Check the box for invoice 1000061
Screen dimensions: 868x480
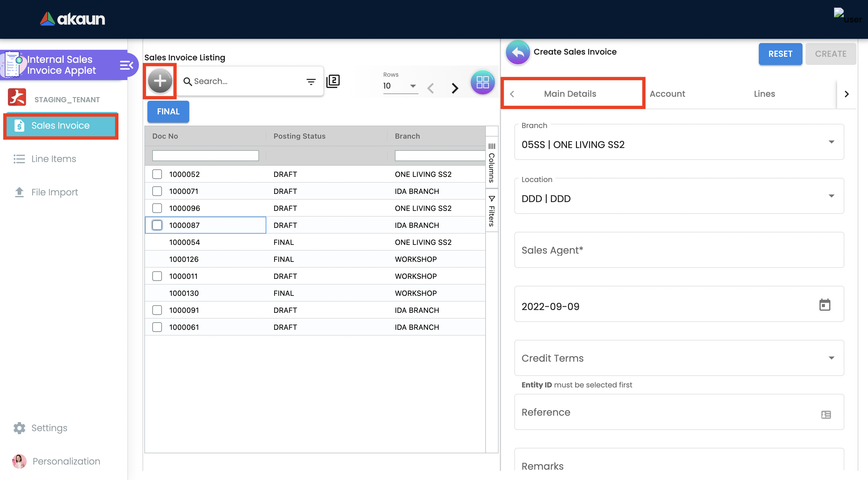[157, 327]
